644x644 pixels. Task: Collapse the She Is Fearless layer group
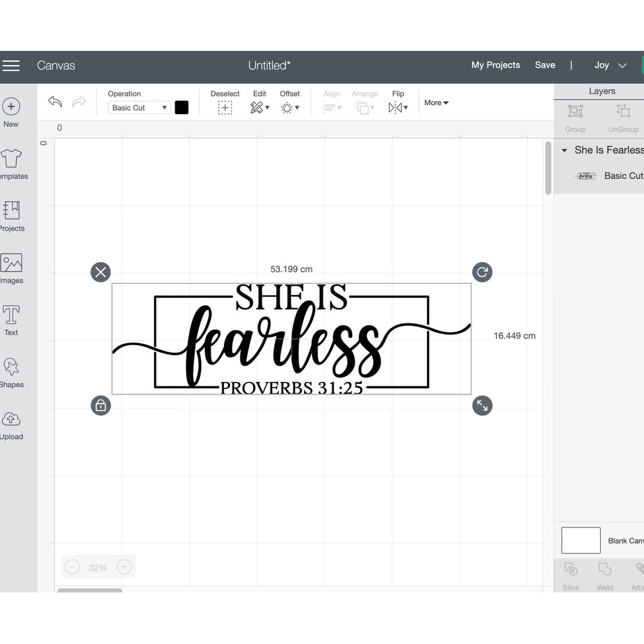click(564, 151)
